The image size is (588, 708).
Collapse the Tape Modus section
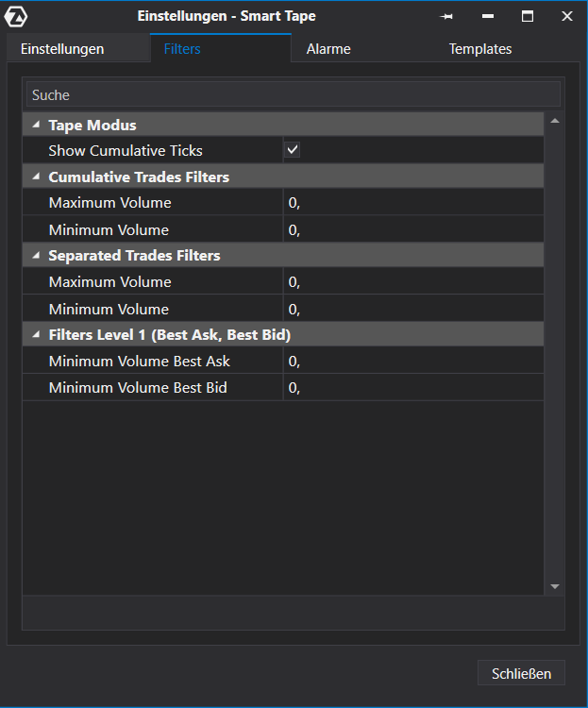tap(36, 125)
